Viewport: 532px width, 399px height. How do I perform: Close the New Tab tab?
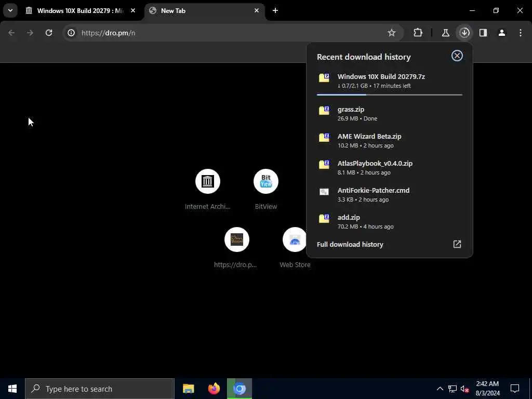pyautogui.click(x=257, y=10)
